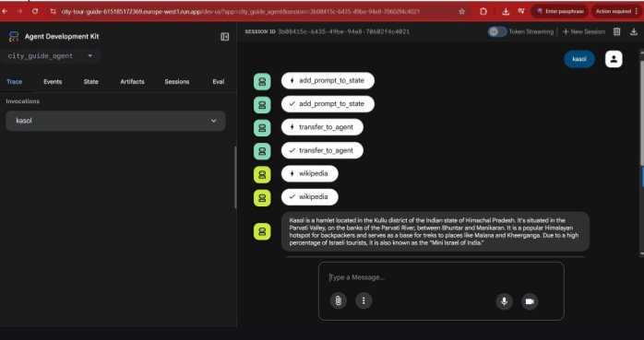
Task: Bookmark this page with the star icon
Action: pyautogui.click(x=462, y=11)
